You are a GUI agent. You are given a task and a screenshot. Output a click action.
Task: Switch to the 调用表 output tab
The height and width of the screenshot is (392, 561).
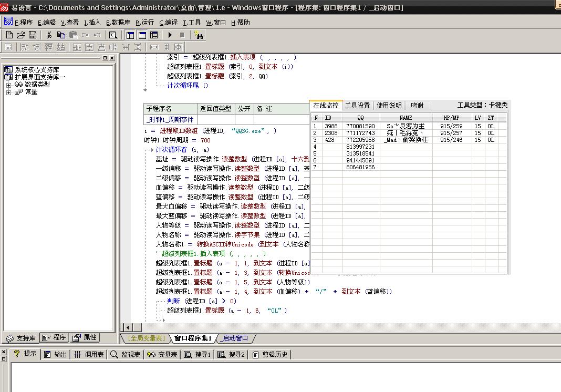pos(89,354)
